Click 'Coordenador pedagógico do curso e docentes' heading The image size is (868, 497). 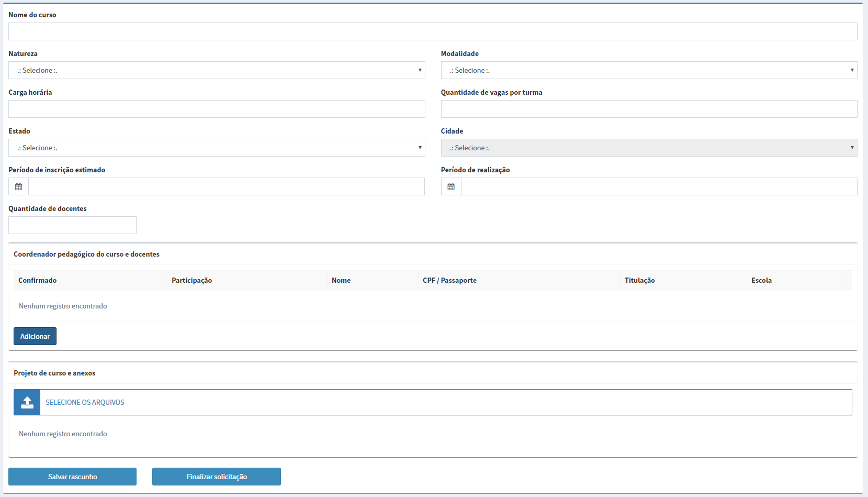(x=86, y=254)
